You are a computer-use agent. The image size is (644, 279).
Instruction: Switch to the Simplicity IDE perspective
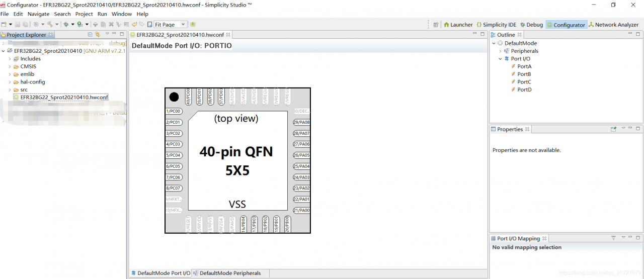[496, 25]
